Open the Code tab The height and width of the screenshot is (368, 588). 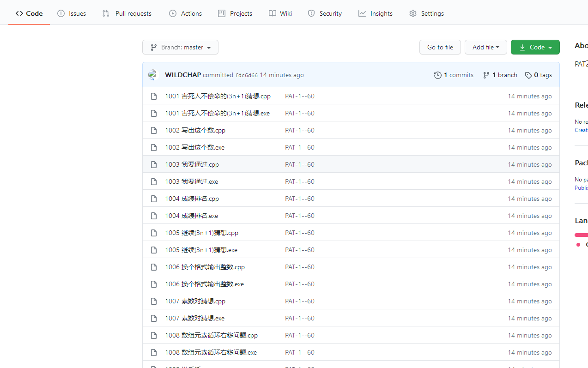29,13
